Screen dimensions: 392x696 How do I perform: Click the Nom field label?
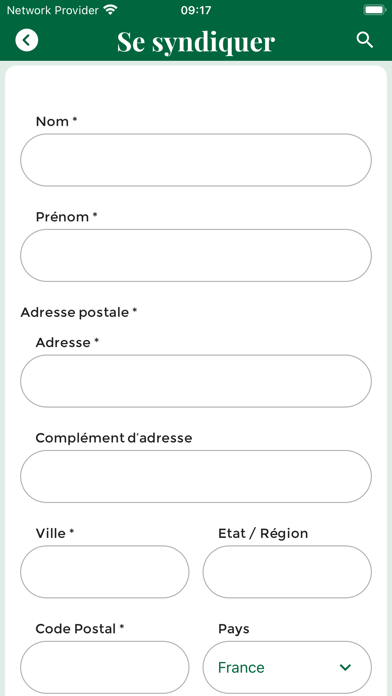coord(56,121)
